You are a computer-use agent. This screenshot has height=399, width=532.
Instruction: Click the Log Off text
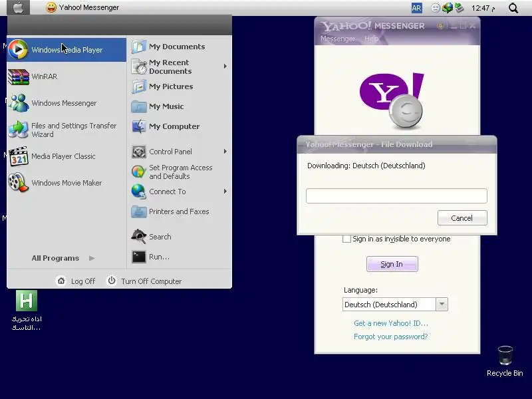(x=83, y=281)
